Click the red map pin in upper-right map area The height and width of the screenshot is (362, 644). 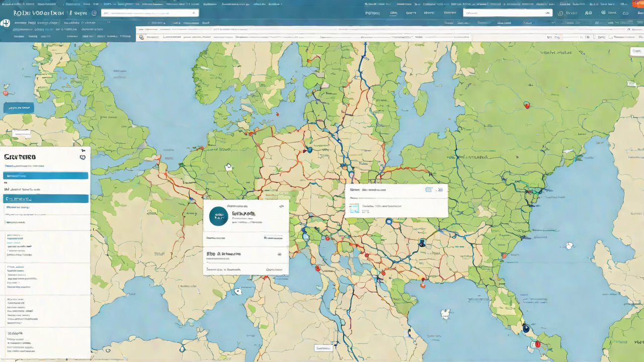pos(527,105)
